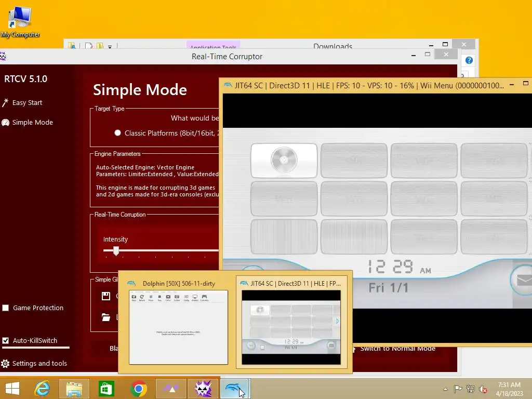Viewport: 532px width, 399px height.
Task: Click the RTCV title bar cat icon
Action: [x=3, y=56]
